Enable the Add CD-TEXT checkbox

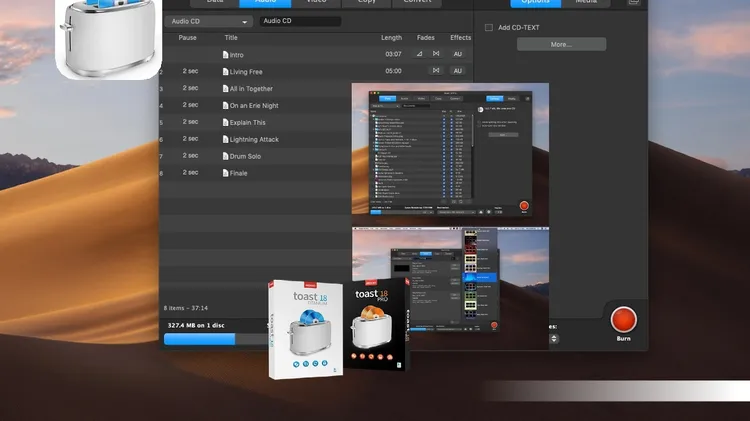tap(489, 27)
